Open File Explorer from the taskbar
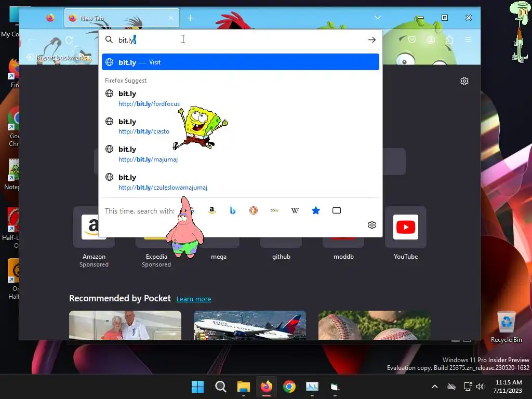The width and height of the screenshot is (532, 399). (x=244, y=387)
